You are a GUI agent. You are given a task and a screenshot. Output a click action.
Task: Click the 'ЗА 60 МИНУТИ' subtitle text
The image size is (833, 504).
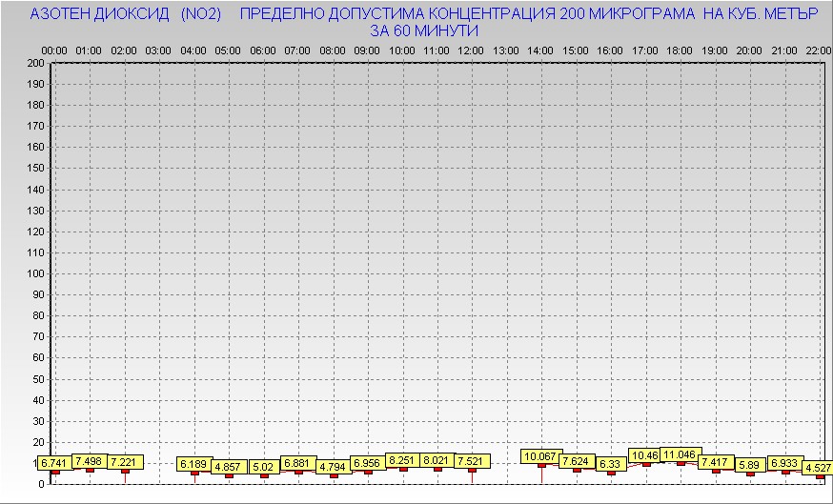pyautogui.click(x=423, y=30)
